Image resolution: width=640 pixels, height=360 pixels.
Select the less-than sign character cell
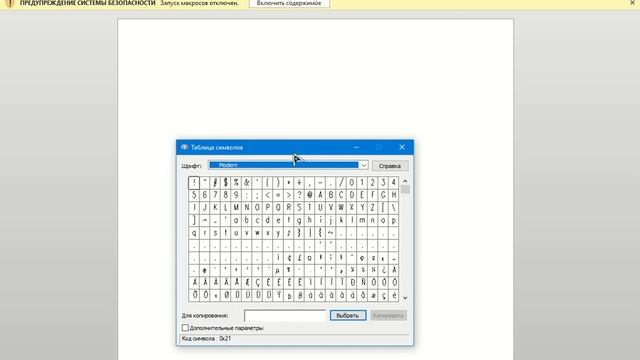268,195
